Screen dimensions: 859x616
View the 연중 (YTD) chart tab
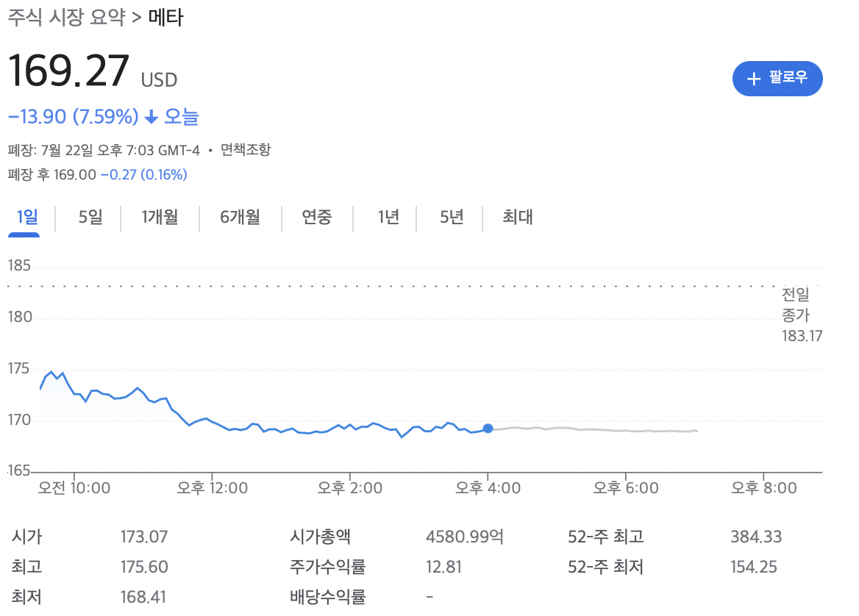317,218
